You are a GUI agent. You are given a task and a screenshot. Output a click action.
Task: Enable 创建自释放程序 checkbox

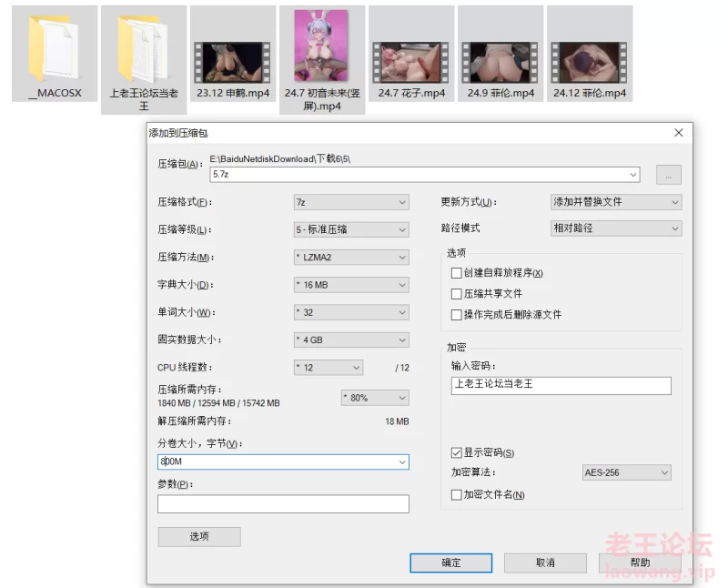pos(457,273)
